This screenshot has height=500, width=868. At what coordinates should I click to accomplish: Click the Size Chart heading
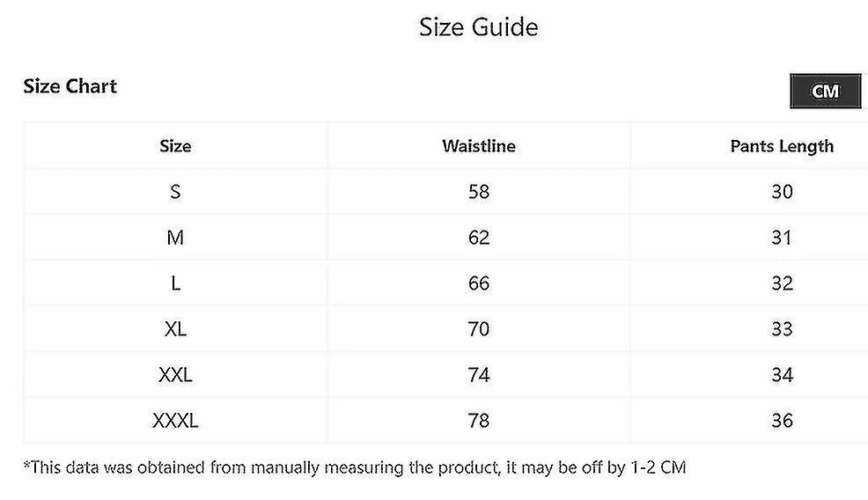(70, 86)
